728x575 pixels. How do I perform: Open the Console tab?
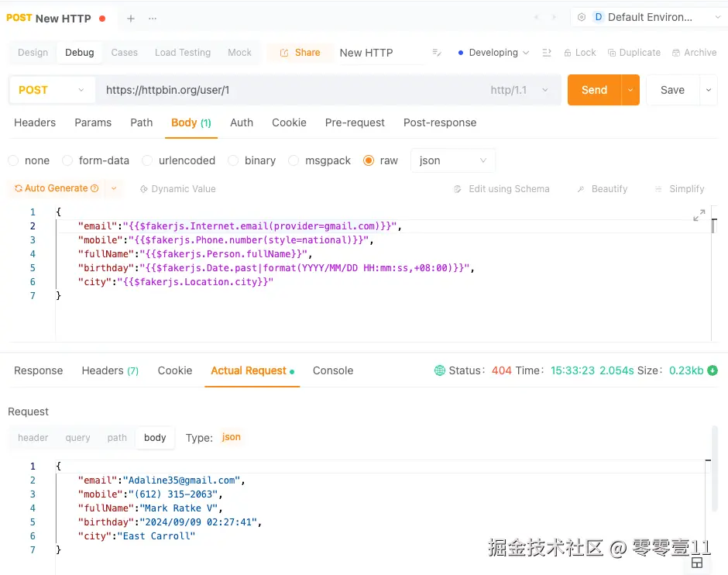point(333,370)
